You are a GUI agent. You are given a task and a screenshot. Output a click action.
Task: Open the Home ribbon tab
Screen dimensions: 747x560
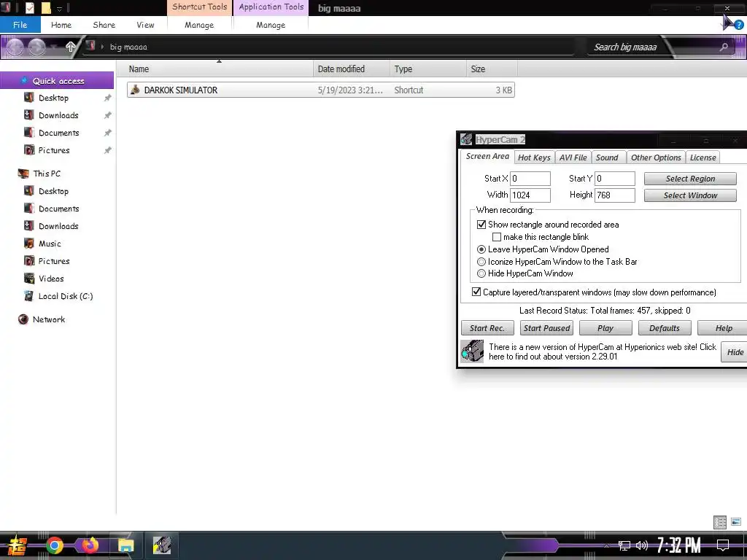pos(61,25)
